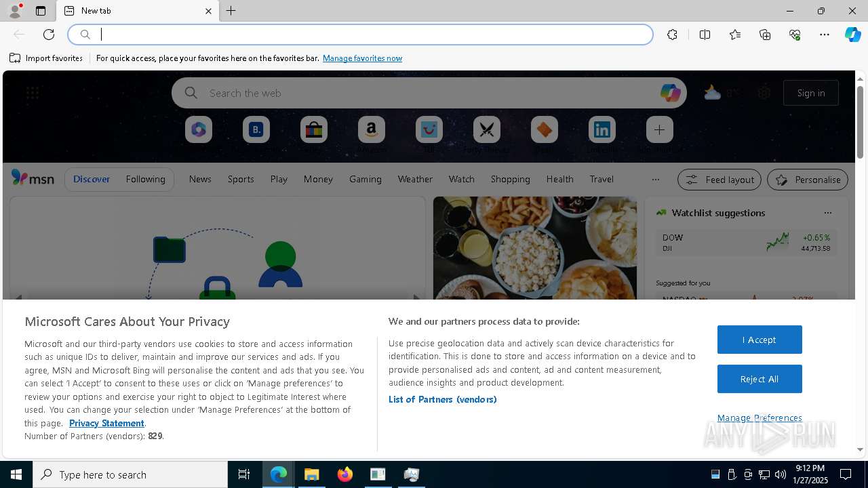Select the Discover tab
This screenshot has width=868, height=488.
pos(92,179)
